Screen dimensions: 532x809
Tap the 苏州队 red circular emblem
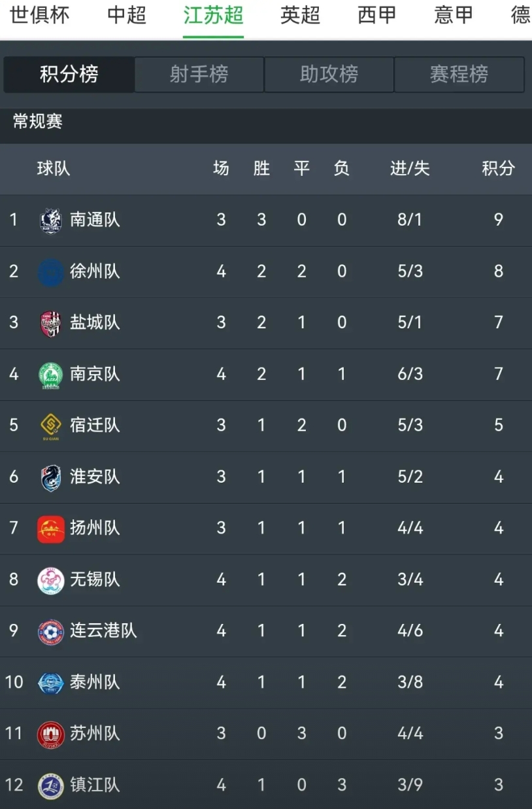[x=50, y=734]
